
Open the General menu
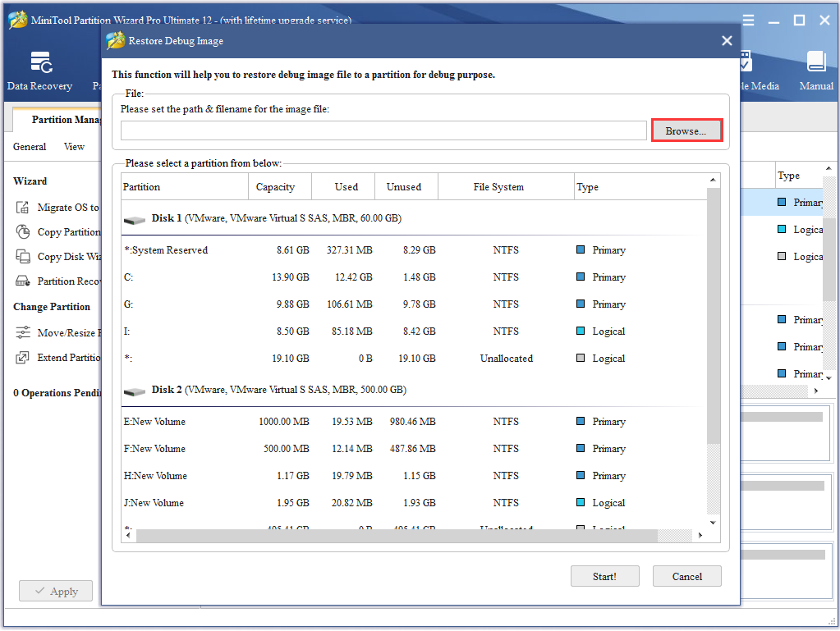coord(30,147)
